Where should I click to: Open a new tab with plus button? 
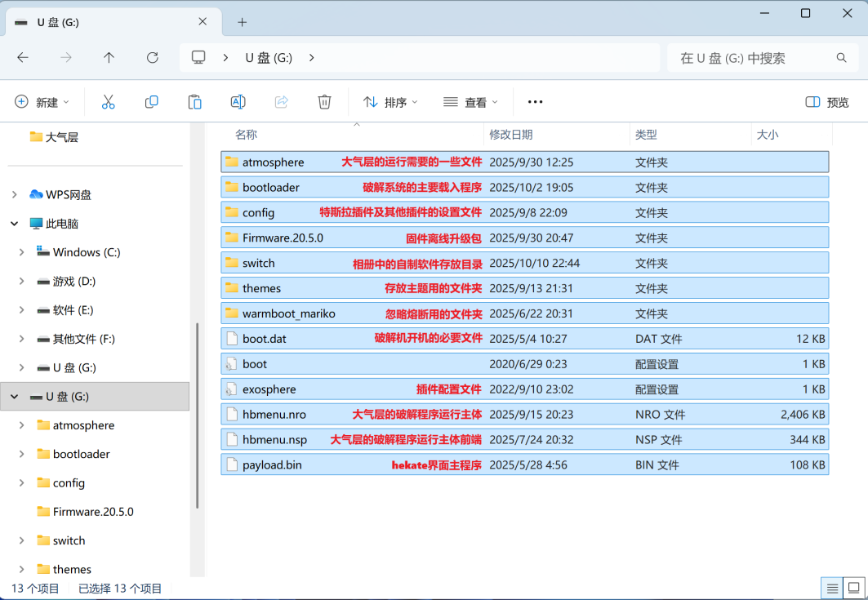click(242, 22)
